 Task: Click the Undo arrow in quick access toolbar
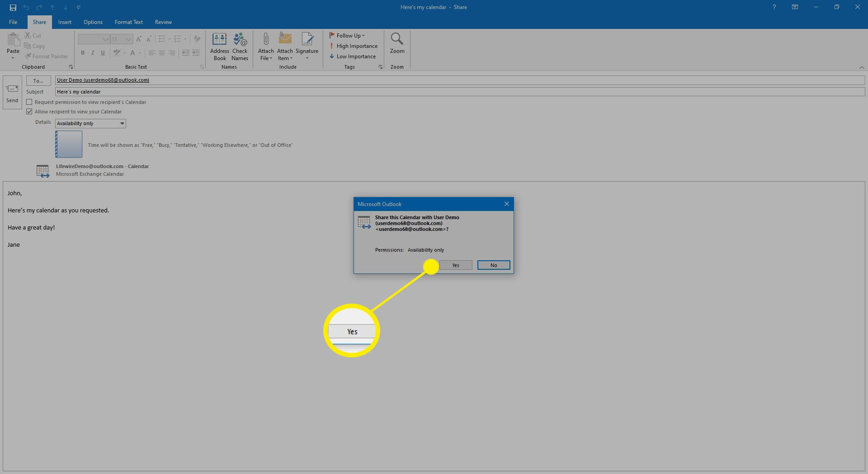click(26, 7)
